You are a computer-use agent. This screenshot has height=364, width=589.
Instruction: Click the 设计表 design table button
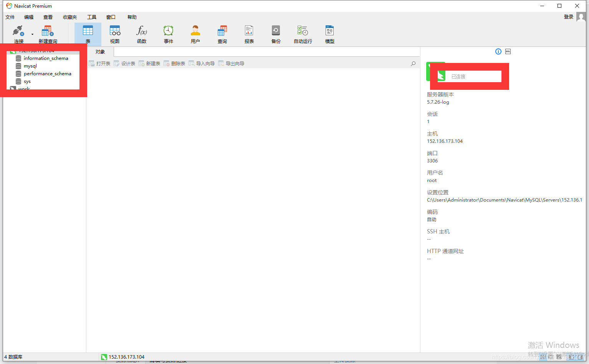[x=124, y=63]
